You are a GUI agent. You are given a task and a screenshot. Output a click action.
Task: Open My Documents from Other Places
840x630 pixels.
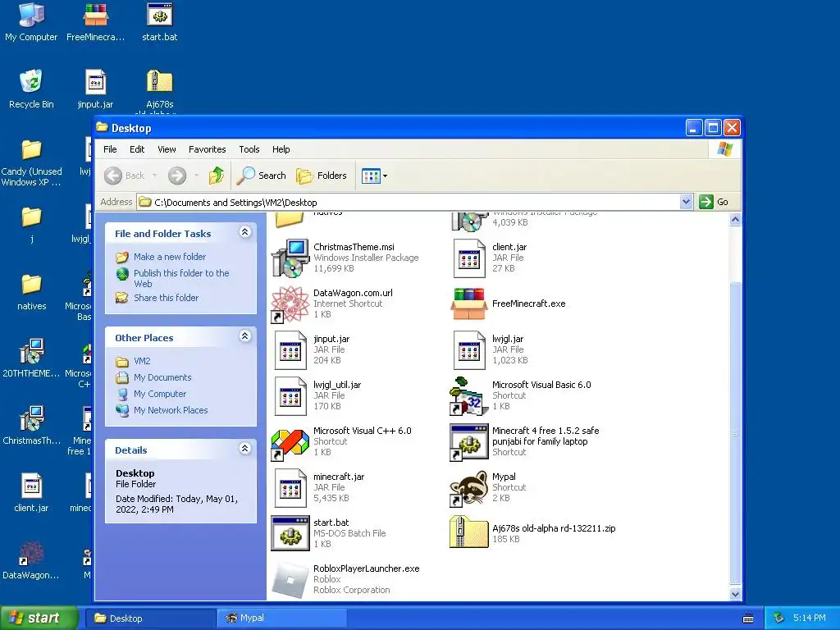click(x=162, y=377)
